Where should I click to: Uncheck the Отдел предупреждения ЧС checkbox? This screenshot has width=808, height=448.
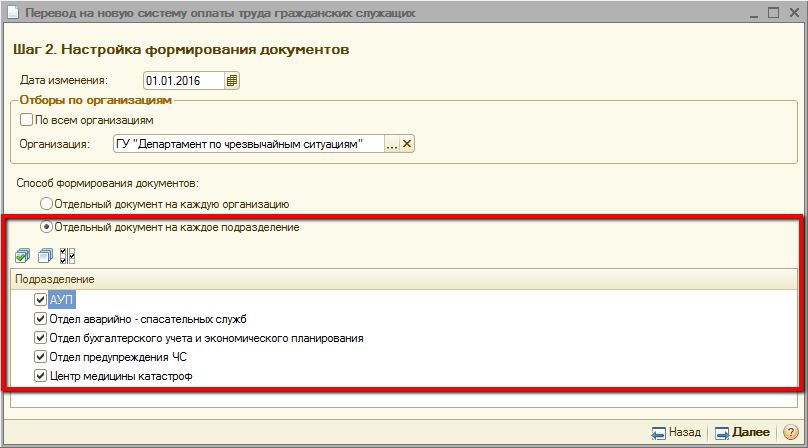[40, 357]
